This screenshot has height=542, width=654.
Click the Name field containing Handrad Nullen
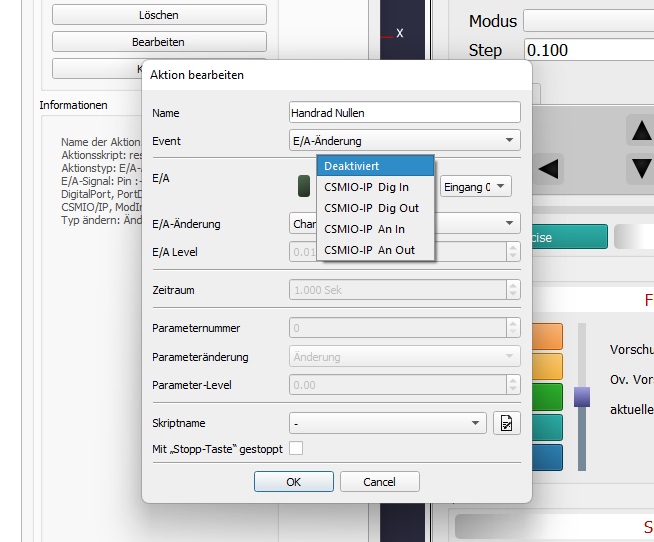pyautogui.click(x=404, y=113)
